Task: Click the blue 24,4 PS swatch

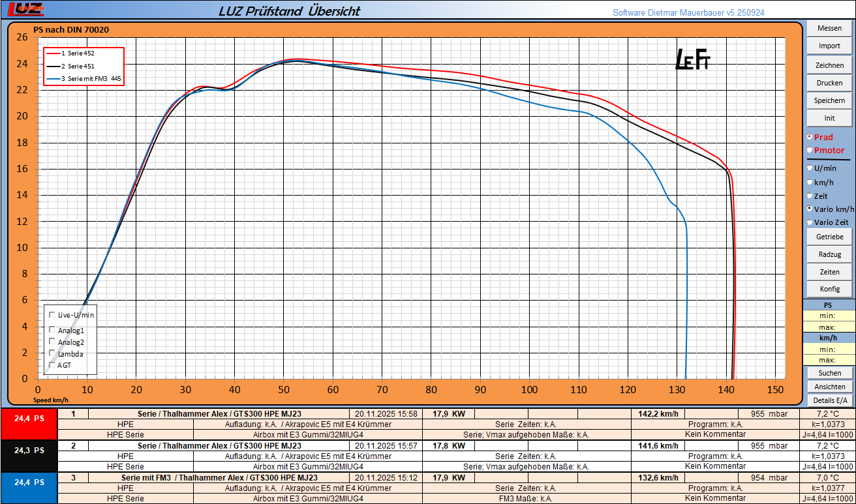Action: pyautogui.click(x=29, y=482)
